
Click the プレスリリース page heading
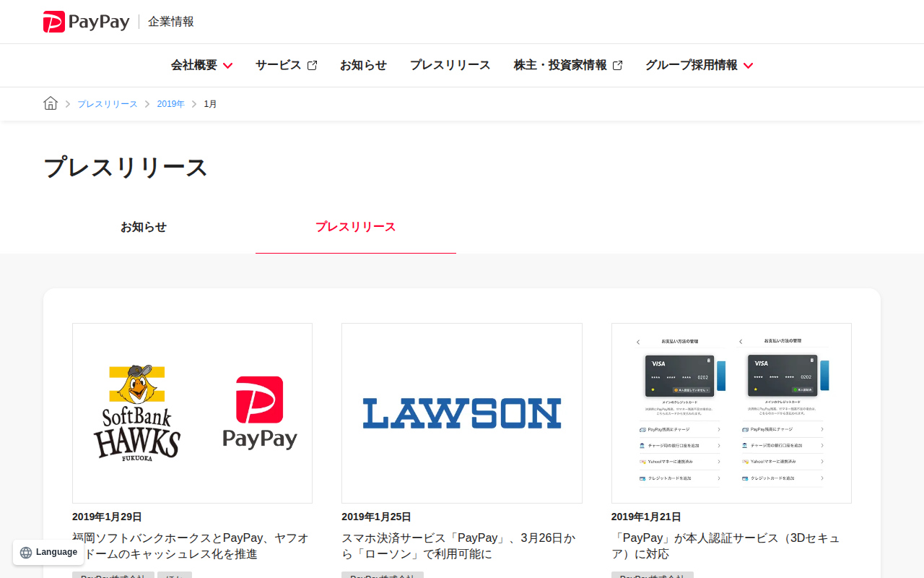(x=126, y=168)
